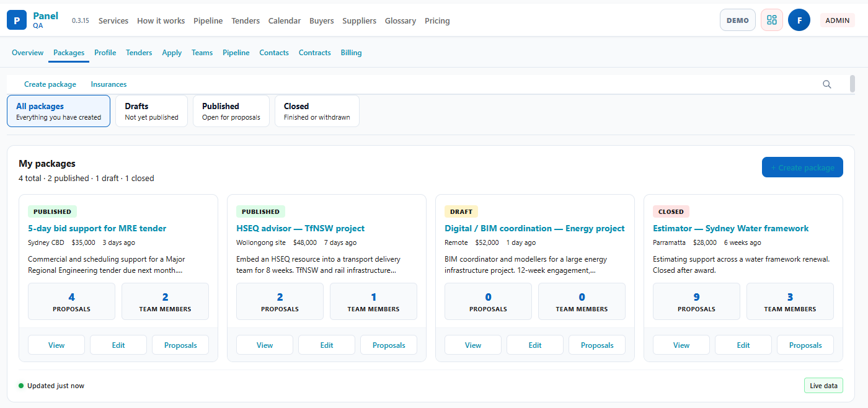Switch to Overview tab
Viewport: 868px width, 408px height.
tap(28, 53)
